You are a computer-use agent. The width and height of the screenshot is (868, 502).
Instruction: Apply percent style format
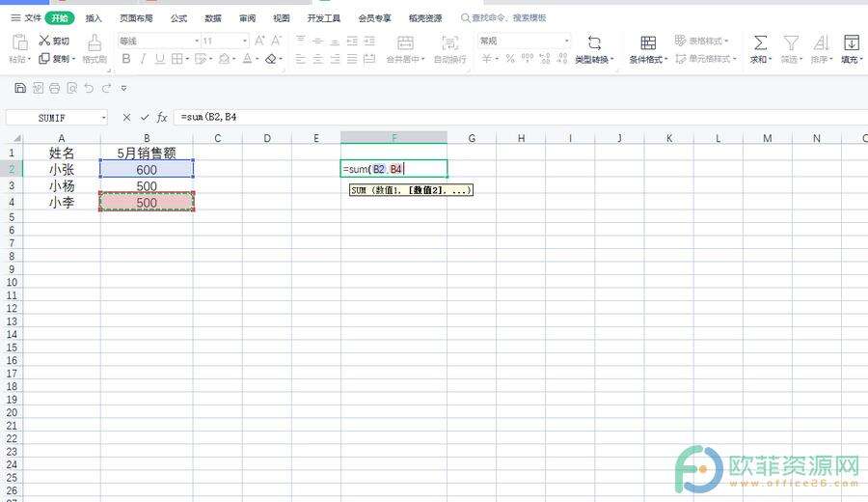pyautogui.click(x=510, y=58)
